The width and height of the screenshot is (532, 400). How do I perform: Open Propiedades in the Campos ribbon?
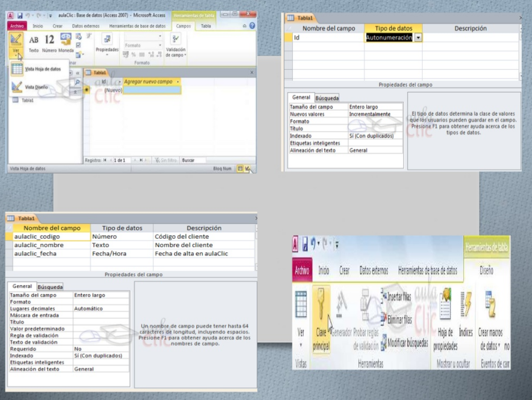[x=107, y=44]
